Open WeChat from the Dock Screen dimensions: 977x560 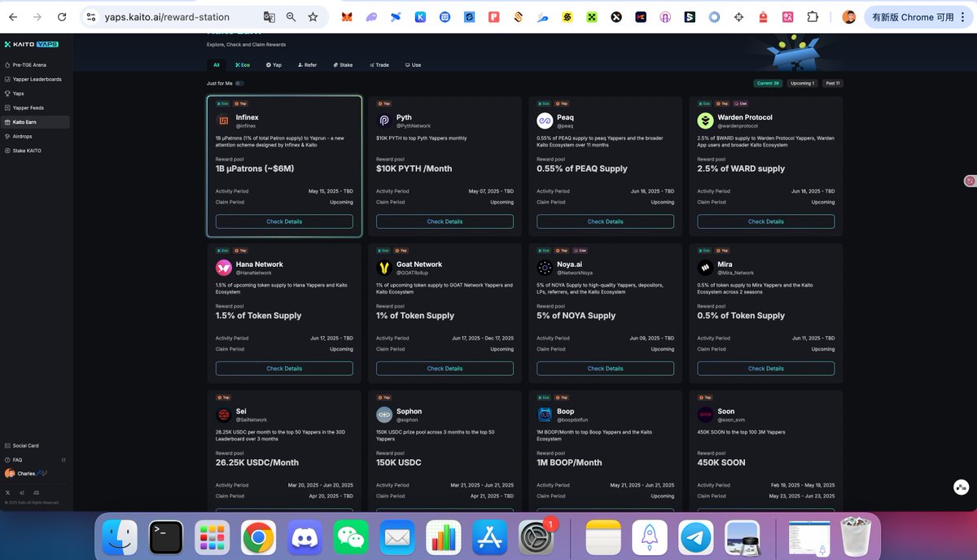(x=351, y=538)
